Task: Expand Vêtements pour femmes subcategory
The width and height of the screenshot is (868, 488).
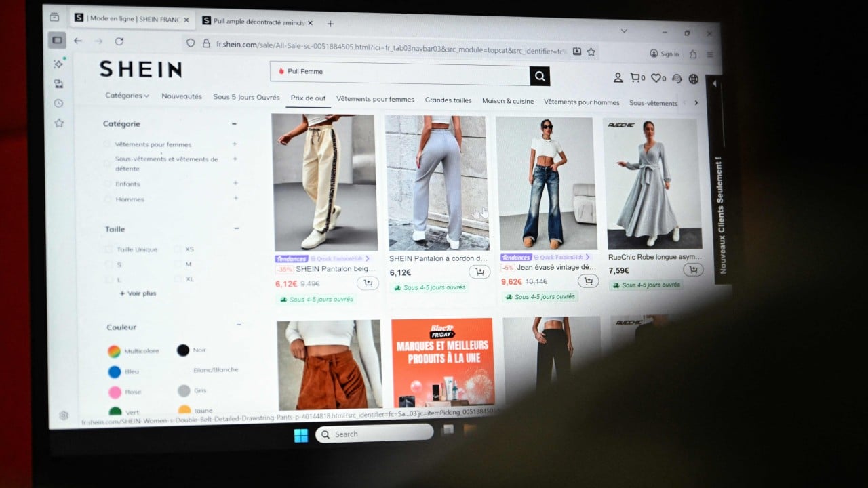Action: [x=235, y=144]
